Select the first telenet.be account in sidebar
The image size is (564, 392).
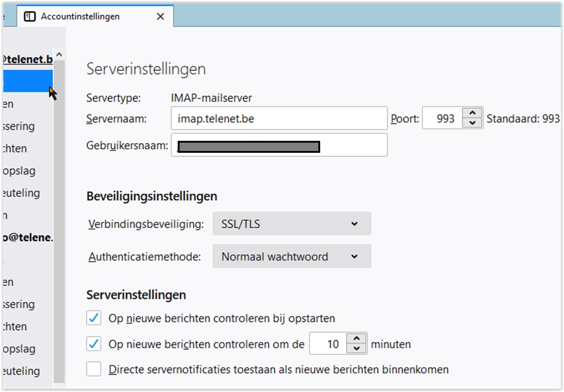point(28,59)
